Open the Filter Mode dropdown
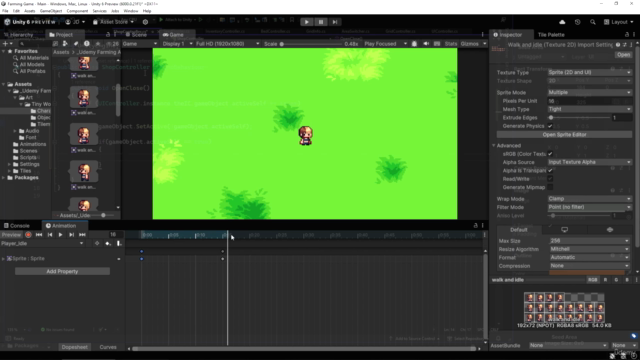Image resolution: width=640 pixels, height=360 pixels. [x=589, y=207]
